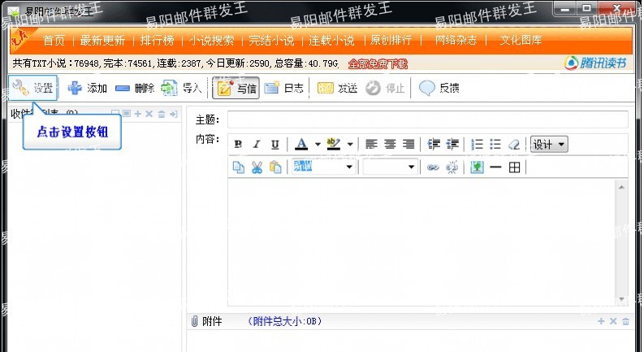Click the 主题 subject input field
This screenshot has width=644, height=352.
coord(427,120)
